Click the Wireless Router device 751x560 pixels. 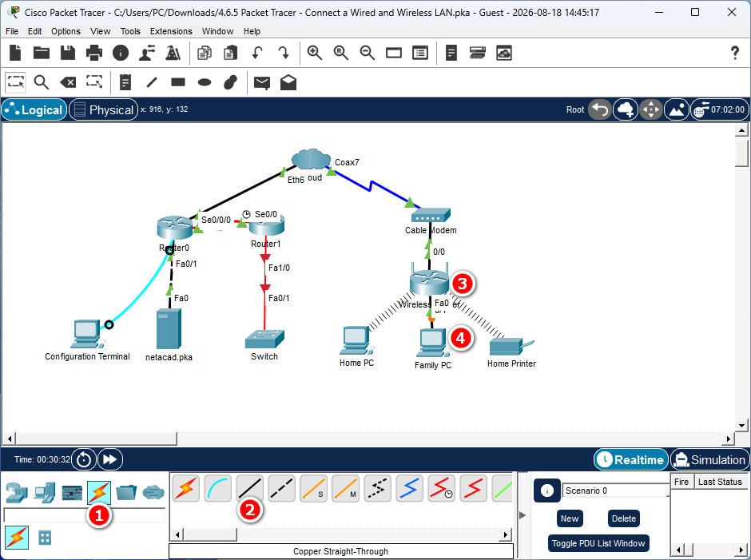point(429,281)
